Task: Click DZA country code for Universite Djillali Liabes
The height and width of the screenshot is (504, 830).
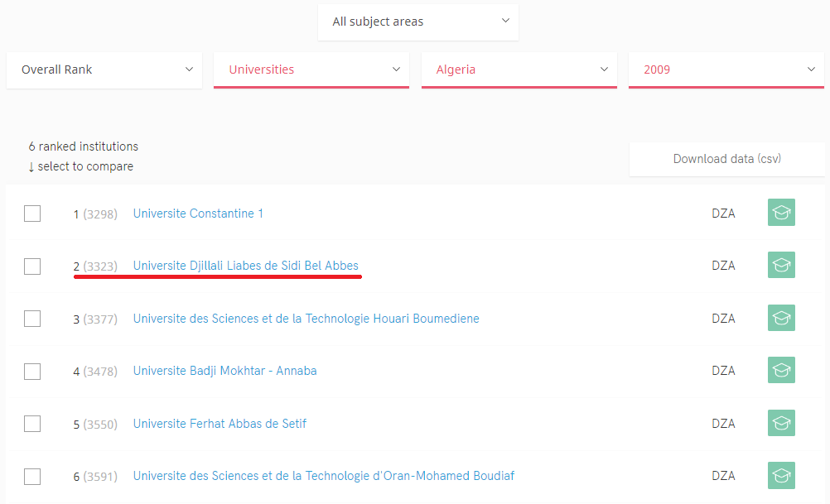Action: click(723, 266)
